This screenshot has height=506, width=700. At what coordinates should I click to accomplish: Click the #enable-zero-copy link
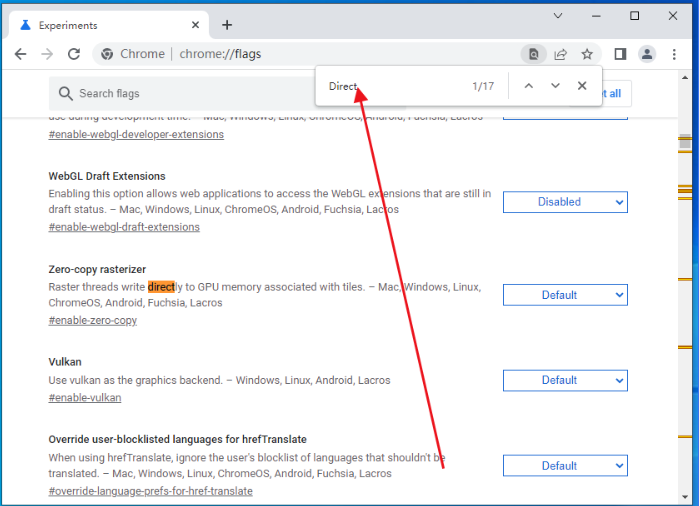92,320
